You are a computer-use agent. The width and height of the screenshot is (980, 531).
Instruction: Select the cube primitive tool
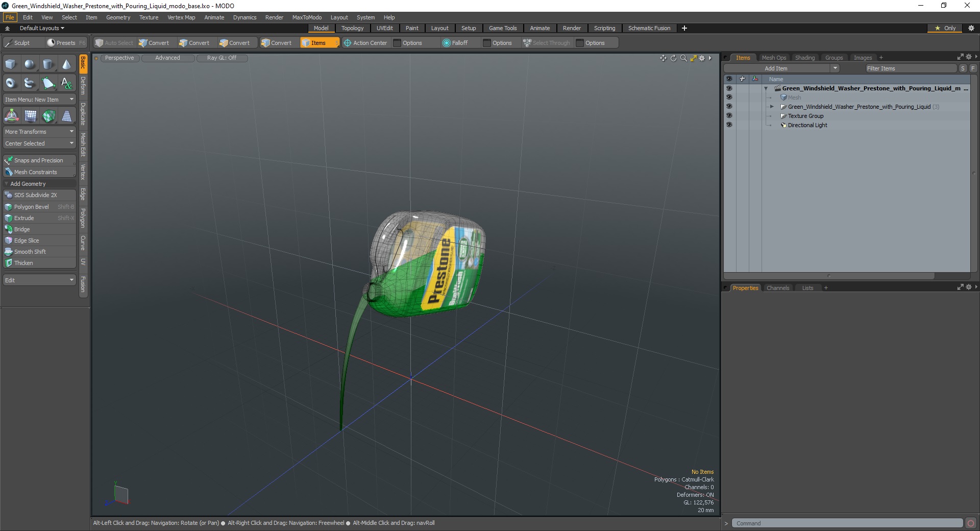tap(11, 64)
